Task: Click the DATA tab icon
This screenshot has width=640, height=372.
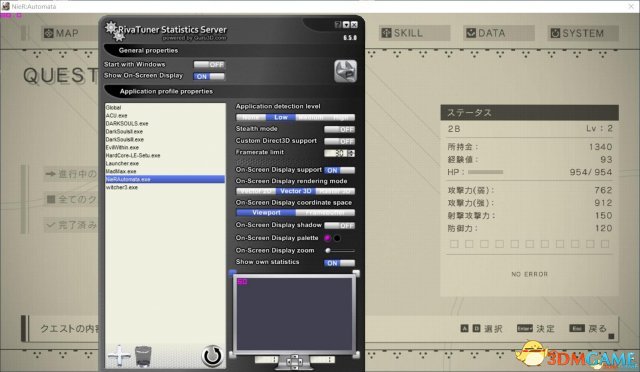Action: [471, 33]
